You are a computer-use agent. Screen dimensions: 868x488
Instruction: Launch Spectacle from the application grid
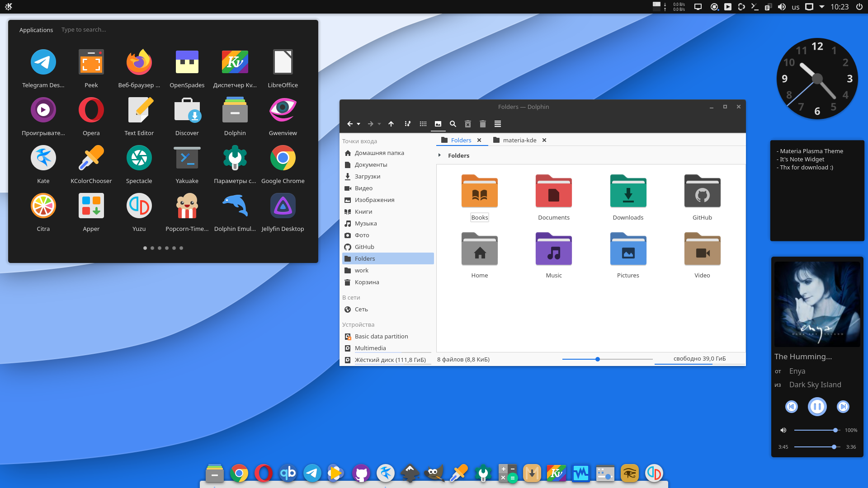point(139,164)
